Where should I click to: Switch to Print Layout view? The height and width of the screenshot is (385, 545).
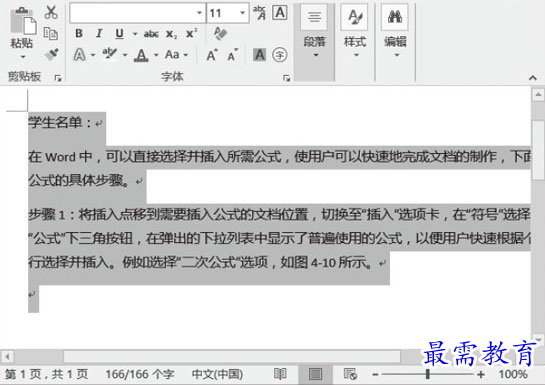click(315, 374)
